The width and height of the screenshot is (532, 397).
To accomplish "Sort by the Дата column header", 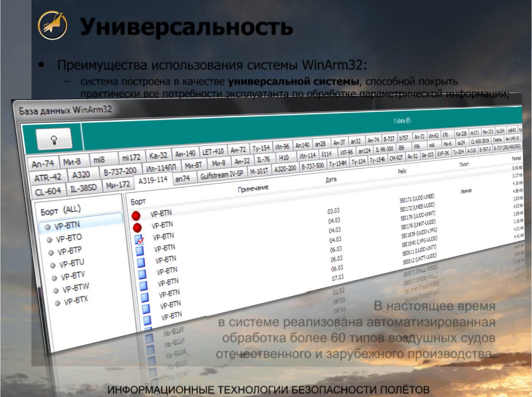I will coord(331,180).
